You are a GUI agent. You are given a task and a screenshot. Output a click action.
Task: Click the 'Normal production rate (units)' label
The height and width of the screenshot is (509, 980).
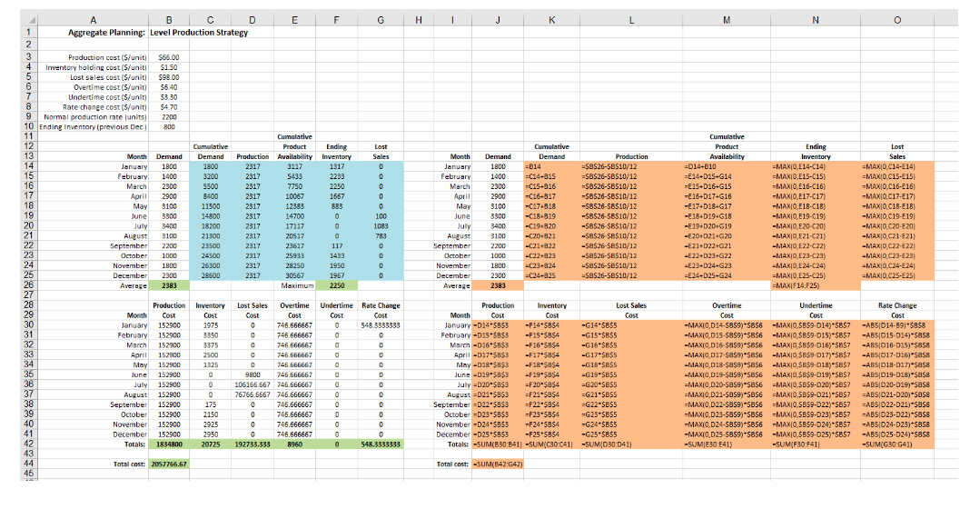coord(95,117)
